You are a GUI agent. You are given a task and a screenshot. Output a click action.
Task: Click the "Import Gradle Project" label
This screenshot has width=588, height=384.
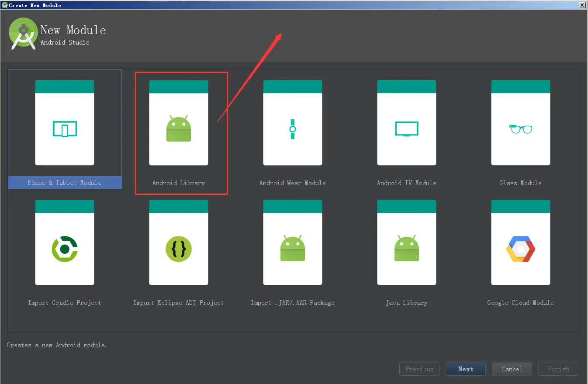click(65, 303)
